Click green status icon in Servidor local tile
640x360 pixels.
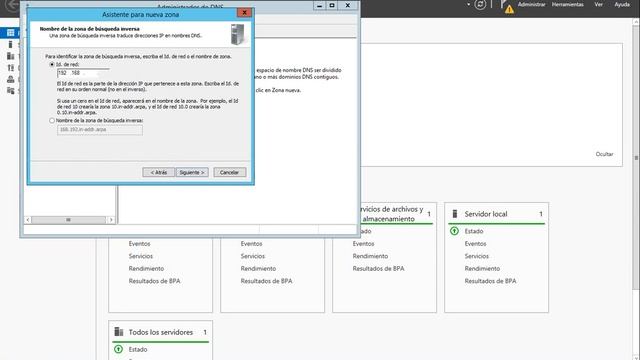(454, 231)
